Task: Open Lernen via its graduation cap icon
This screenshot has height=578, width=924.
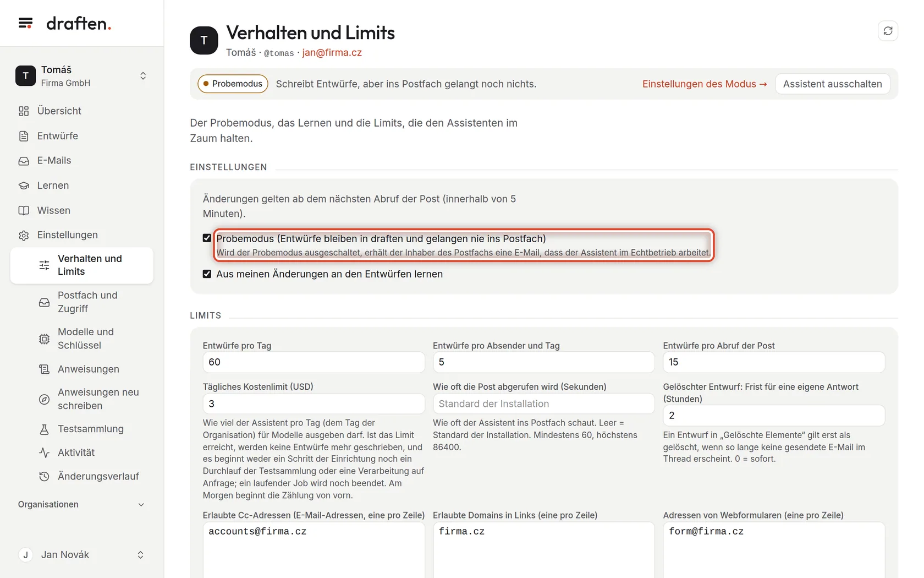Action: 24,186
